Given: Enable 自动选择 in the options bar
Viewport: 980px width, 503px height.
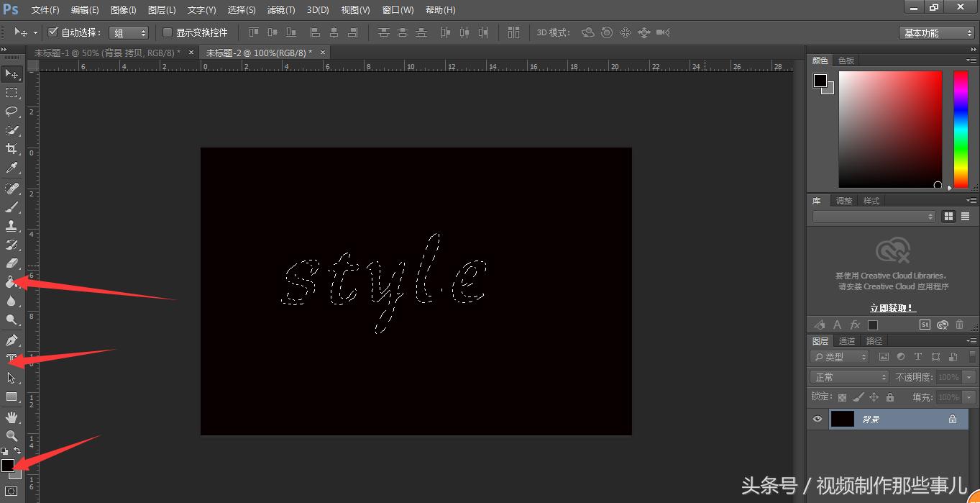Looking at the screenshot, I should coord(53,32).
